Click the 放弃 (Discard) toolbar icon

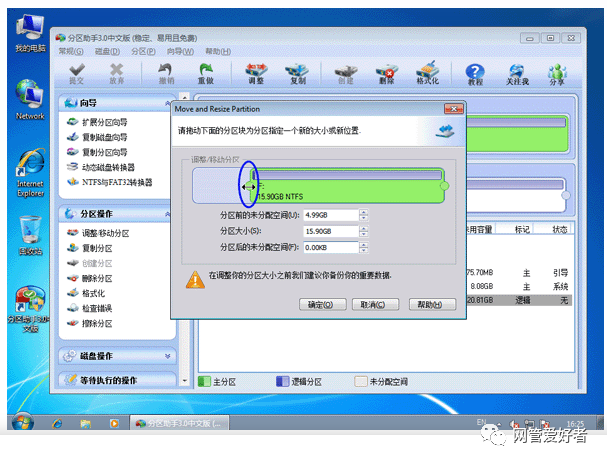tap(116, 73)
